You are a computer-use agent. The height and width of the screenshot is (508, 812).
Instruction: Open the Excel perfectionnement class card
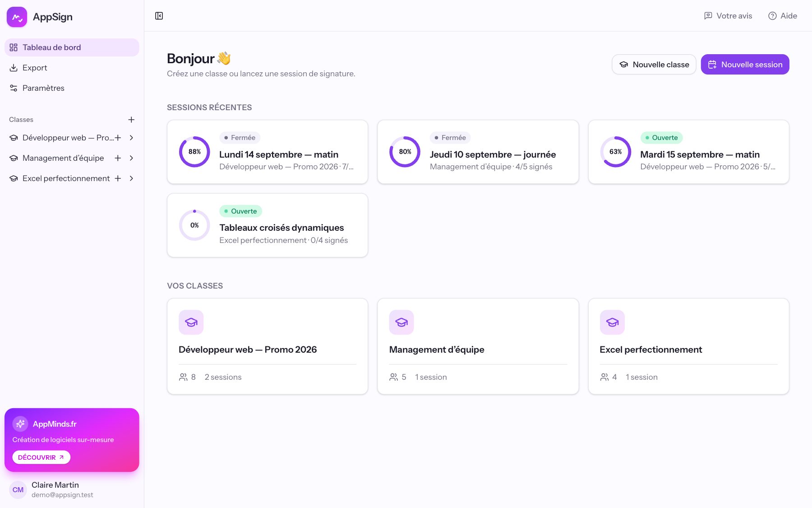[689, 346]
